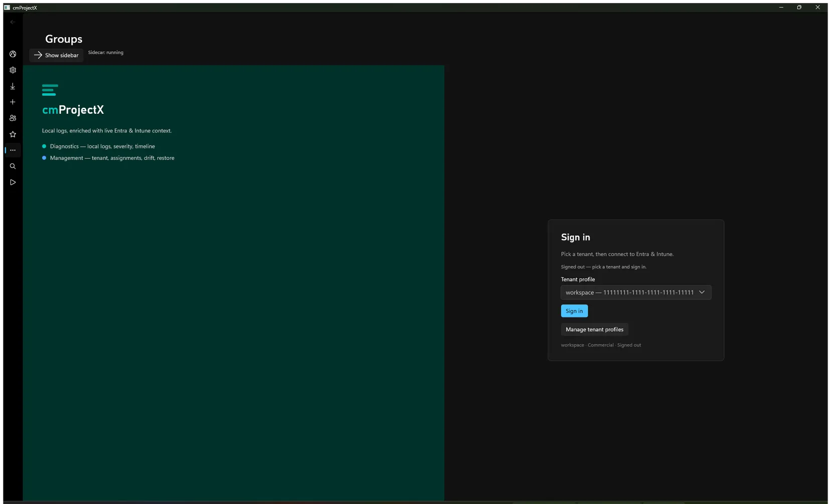Click the 'Signed out — pick a tenant' message
The height and width of the screenshot is (504, 831).
pyautogui.click(x=604, y=267)
